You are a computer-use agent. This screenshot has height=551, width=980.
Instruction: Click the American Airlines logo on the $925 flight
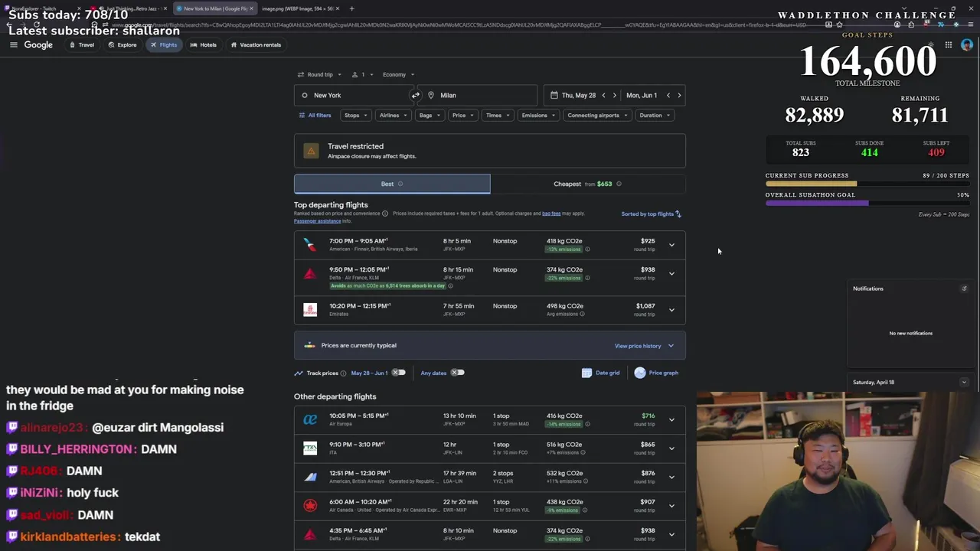tap(309, 245)
